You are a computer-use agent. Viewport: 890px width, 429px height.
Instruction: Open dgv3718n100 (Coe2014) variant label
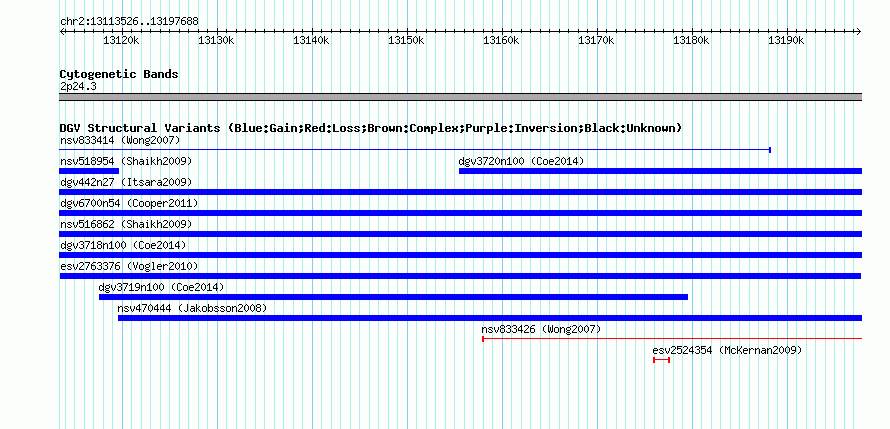point(123,245)
